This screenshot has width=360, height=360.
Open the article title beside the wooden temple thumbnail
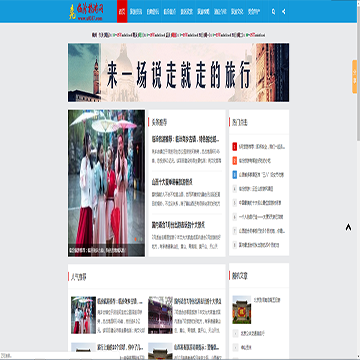coord(198,301)
